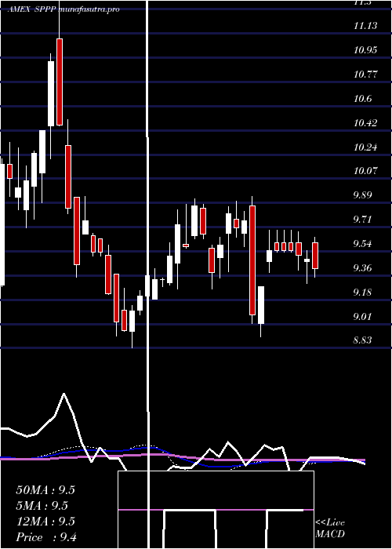Click the 10.07 price level label
Image resolution: width=392 pixels, height=549 pixels.
(x=365, y=171)
